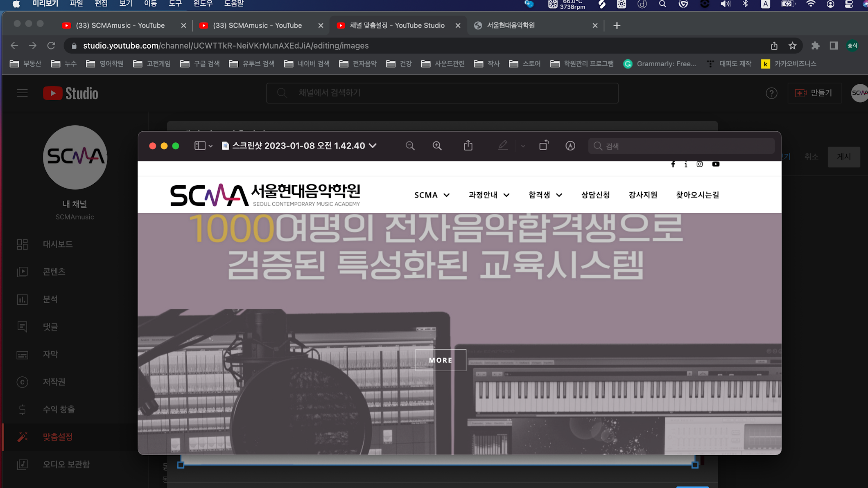Image resolution: width=868 pixels, height=488 pixels.
Task: Click the rotate icon in Preview toolbar
Action: pyautogui.click(x=544, y=146)
